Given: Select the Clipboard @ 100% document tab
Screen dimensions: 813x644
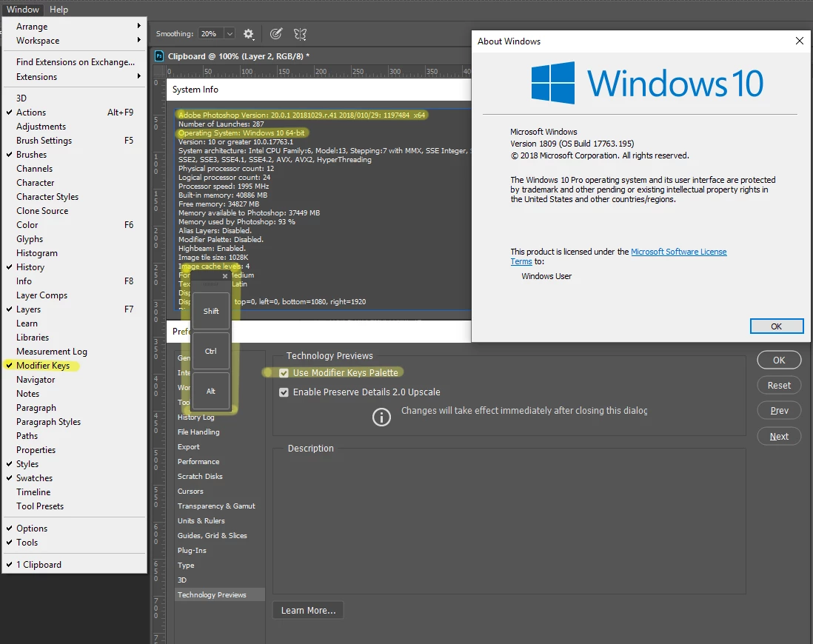Looking at the screenshot, I should click(232, 56).
